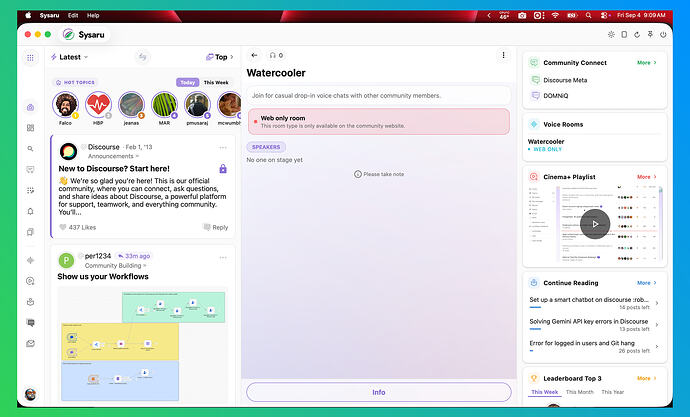Image resolution: width=690 pixels, height=417 pixels.
Task: Click per1234 username on post
Action: coord(98,256)
